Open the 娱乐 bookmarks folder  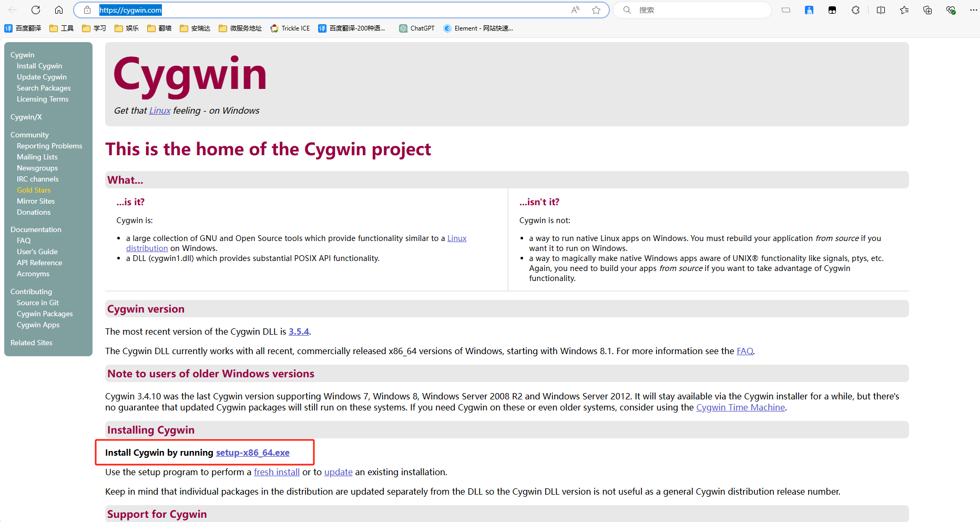[x=127, y=28]
